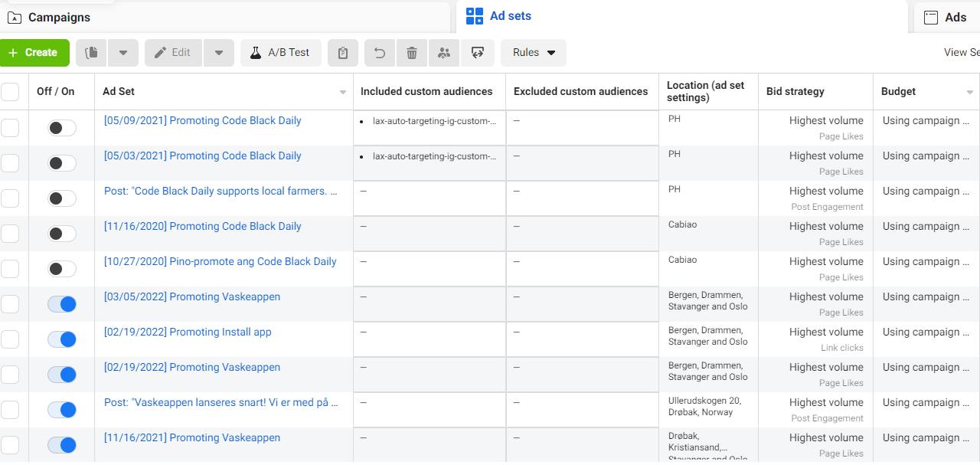Expand the arrow next to the Duplicate button
This screenshot has height=465, width=980.
click(x=123, y=53)
